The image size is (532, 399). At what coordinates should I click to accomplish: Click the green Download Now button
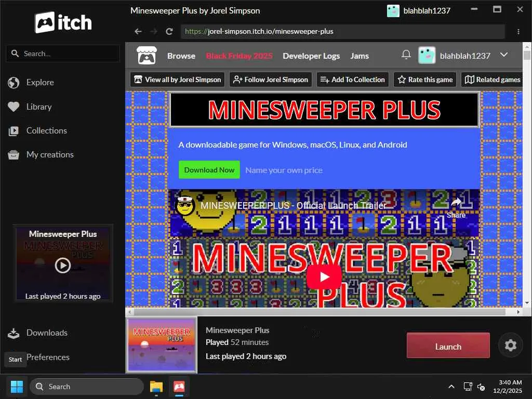209,170
